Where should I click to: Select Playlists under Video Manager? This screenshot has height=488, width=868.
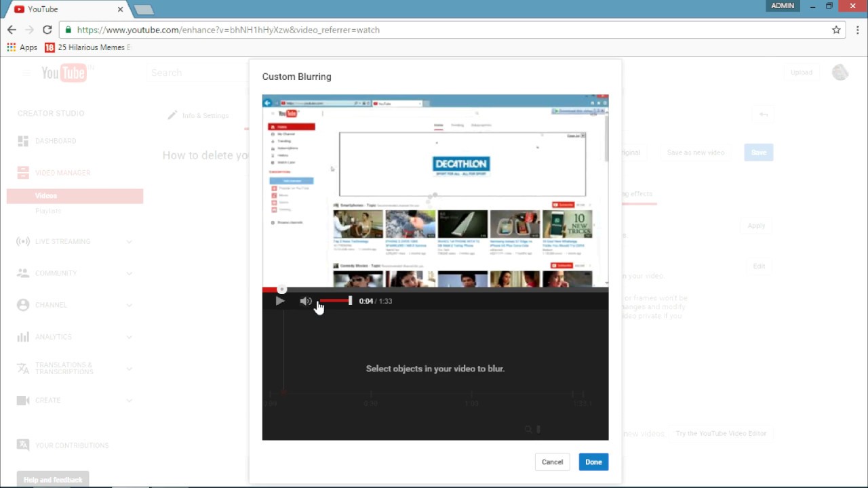pyautogui.click(x=48, y=211)
